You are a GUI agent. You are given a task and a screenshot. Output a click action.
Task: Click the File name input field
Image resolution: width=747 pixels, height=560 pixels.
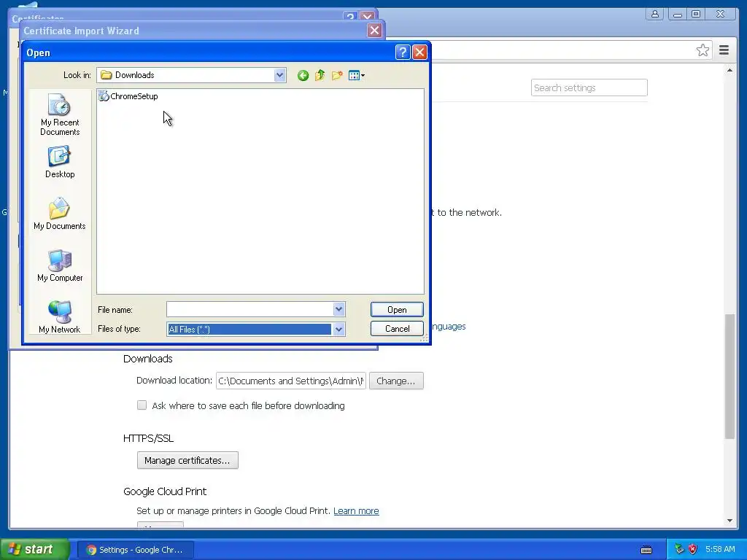tap(250, 309)
